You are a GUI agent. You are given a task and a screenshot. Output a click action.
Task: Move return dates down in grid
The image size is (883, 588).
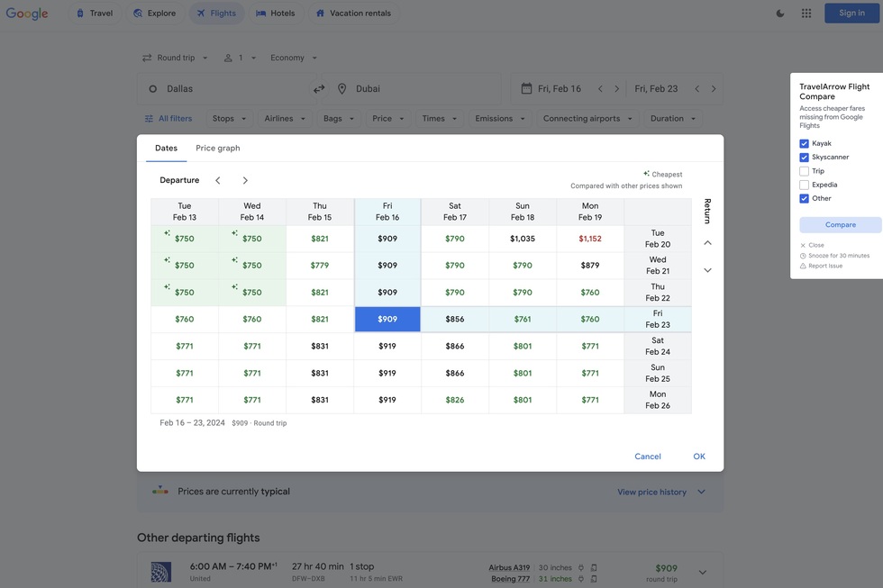[x=708, y=270]
